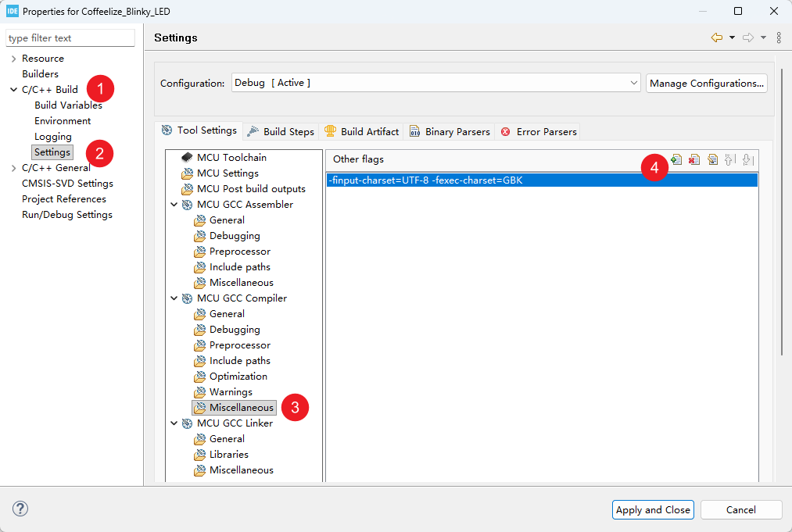This screenshot has width=792, height=532.
Task: Click the Edit flag icon
Action: coord(712,159)
